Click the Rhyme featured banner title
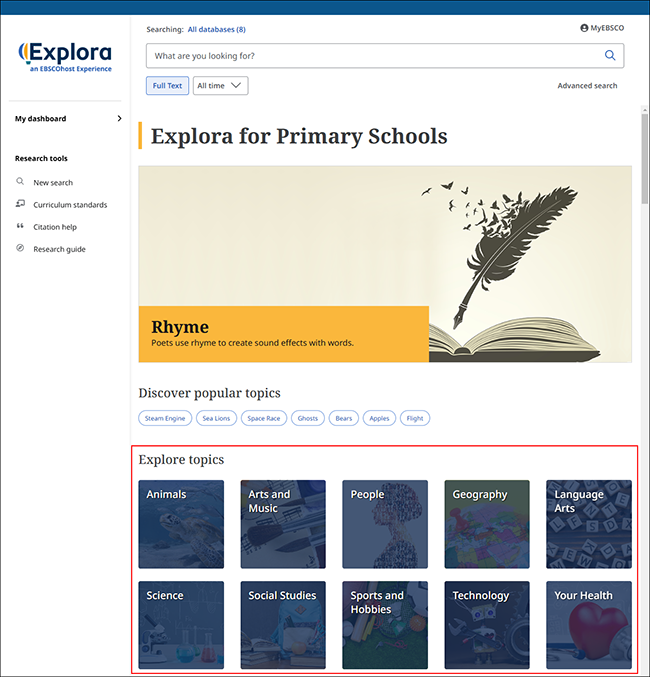The width and height of the screenshot is (650, 677). click(180, 327)
